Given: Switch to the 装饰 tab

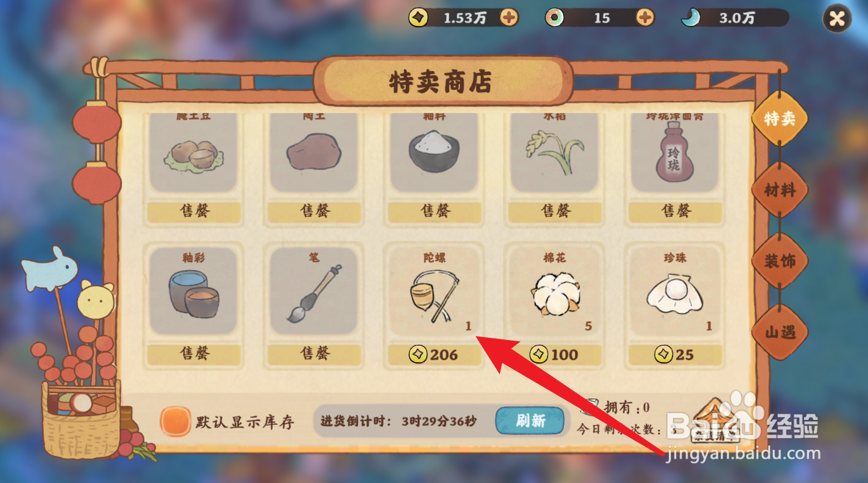Looking at the screenshot, I should pyautogui.click(x=779, y=261).
